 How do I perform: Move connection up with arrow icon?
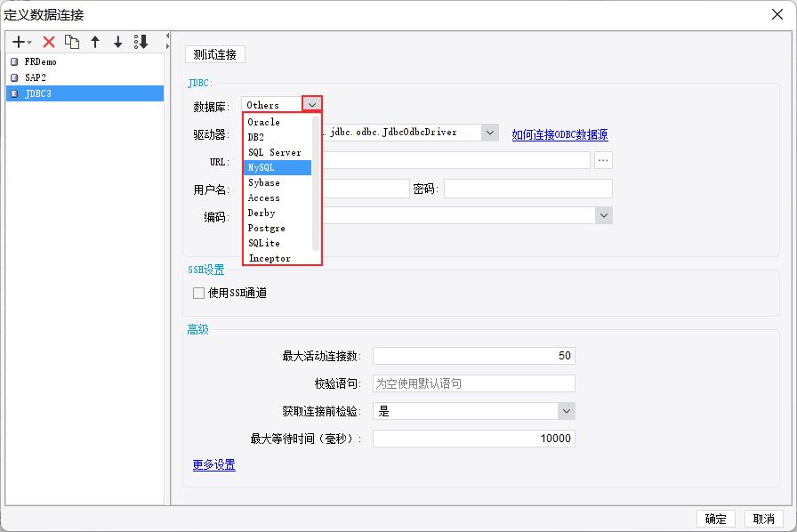95,42
